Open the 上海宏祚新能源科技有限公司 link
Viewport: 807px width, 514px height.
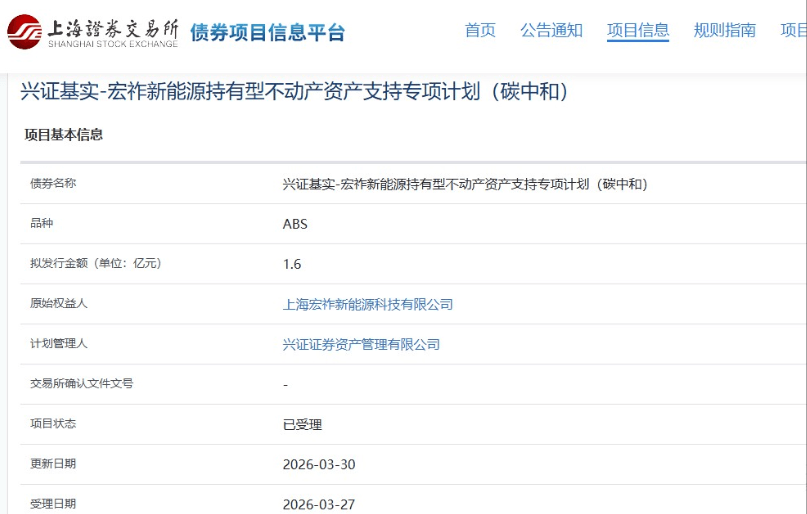[367, 305]
